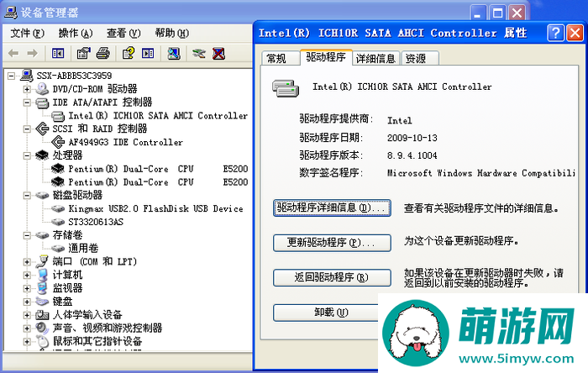588x373 pixels.
Task: Select the 端口 (COM 和 LPT) plug icon
Action: click(42, 261)
